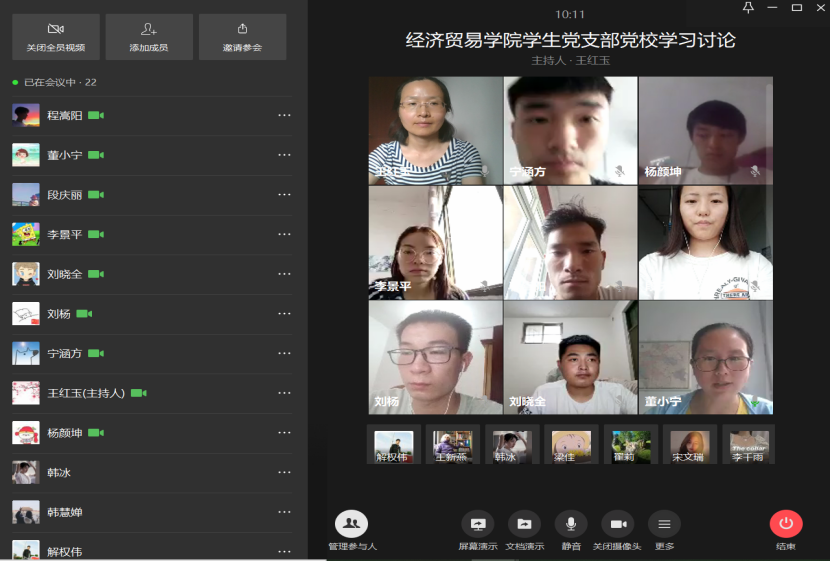The width and height of the screenshot is (830, 562).
Task: Click the camera icon beside 王红玉(主持人)
Action: coord(139,393)
